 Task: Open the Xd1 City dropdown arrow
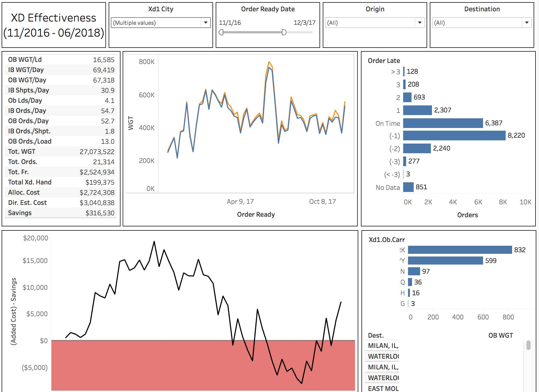click(205, 23)
